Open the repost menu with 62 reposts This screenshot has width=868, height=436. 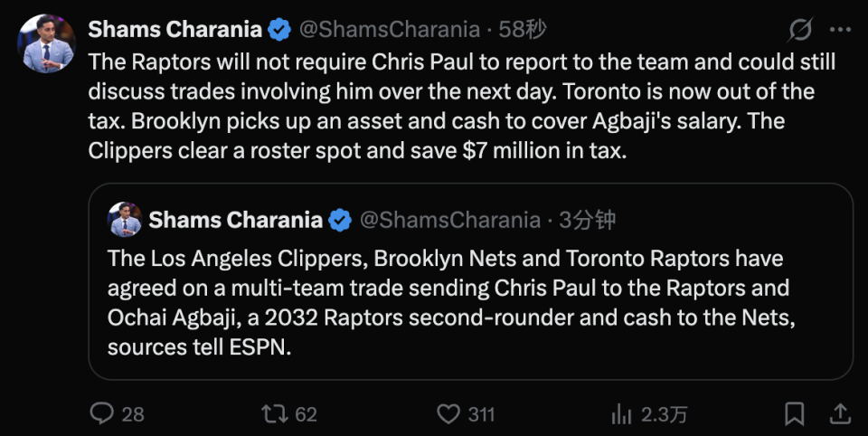coord(274,414)
